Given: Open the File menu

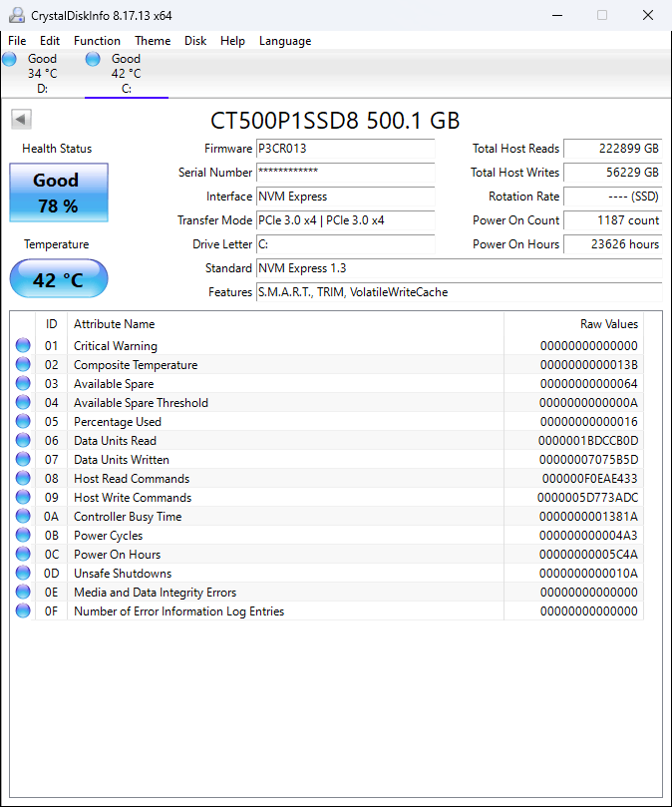Looking at the screenshot, I should tap(17, 41).
